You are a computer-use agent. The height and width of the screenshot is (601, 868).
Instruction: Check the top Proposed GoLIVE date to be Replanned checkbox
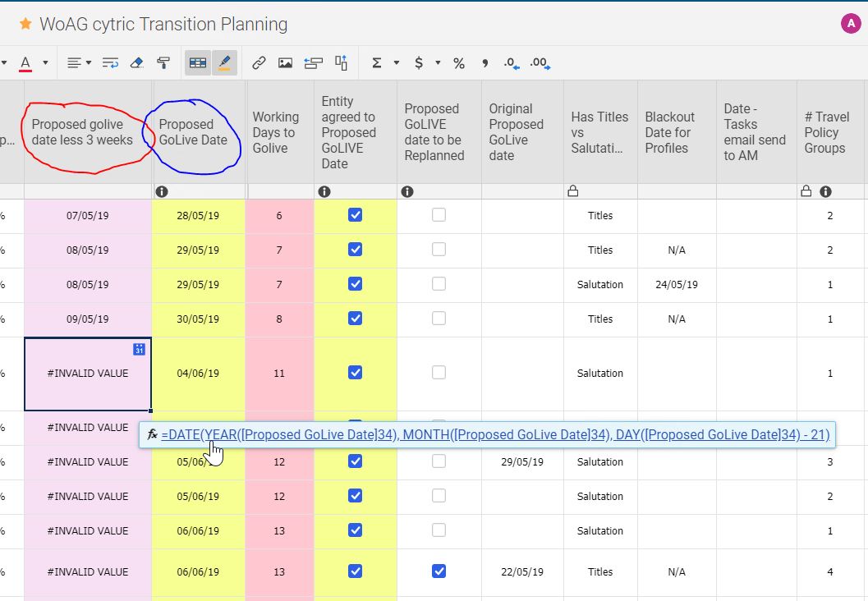tap(439, 214)
